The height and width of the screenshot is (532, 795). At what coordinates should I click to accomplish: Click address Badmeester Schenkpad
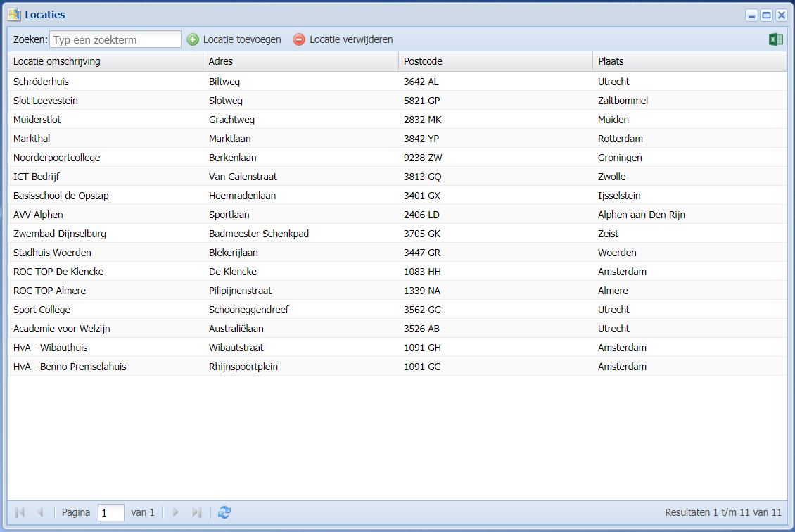click(x=259, y=234)
